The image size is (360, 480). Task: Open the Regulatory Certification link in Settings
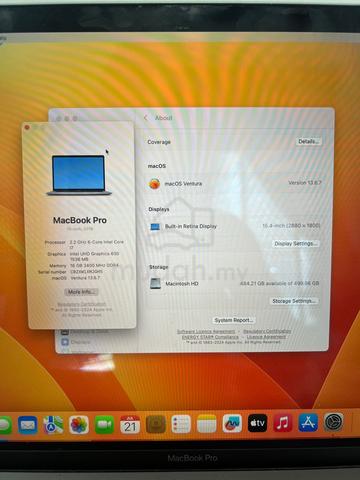click(x=267, y=331)
